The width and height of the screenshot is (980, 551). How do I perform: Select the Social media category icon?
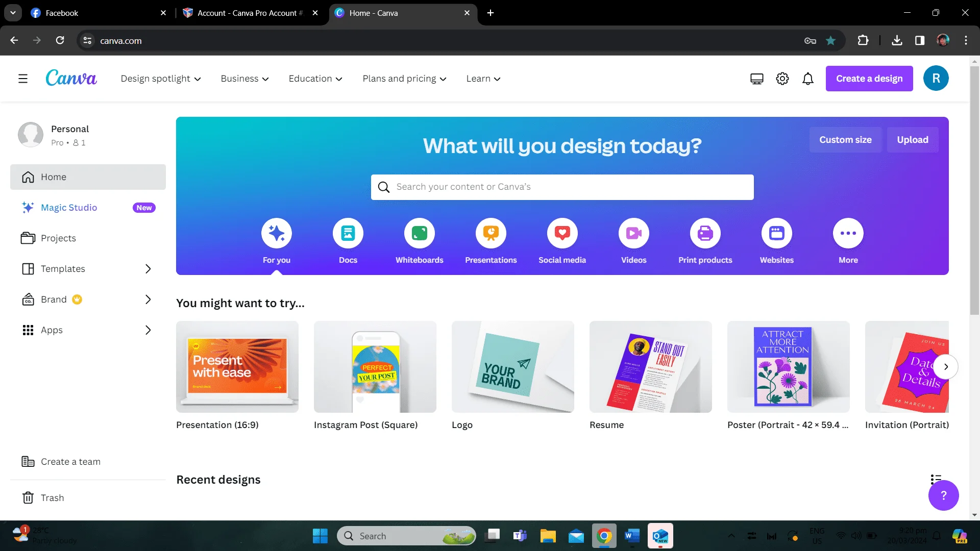(x=562, y=233)
